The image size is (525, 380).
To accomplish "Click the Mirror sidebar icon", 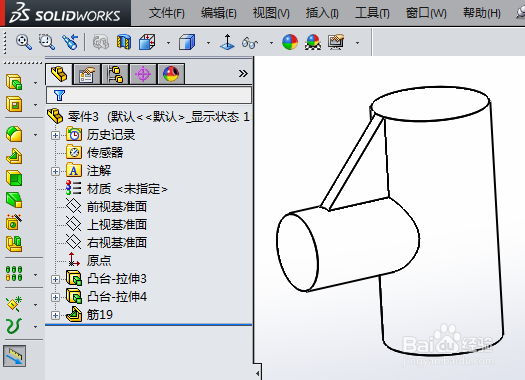I will (x=14, y=244).
